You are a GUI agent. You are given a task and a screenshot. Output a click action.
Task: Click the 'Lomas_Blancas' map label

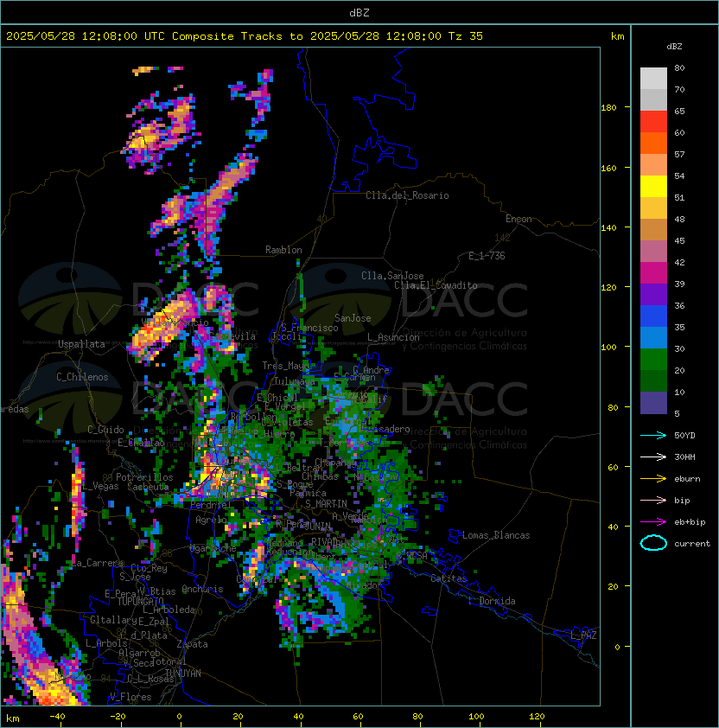click(496, 535)
